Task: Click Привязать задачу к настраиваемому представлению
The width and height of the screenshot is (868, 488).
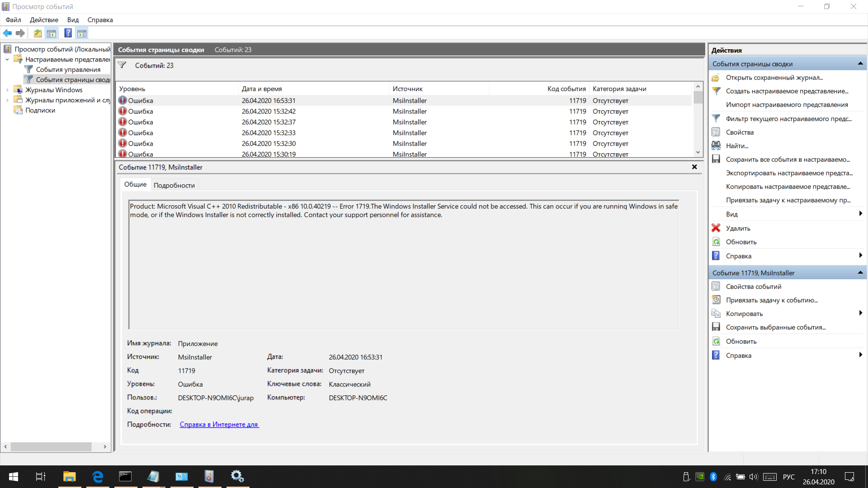Action: 788,200
